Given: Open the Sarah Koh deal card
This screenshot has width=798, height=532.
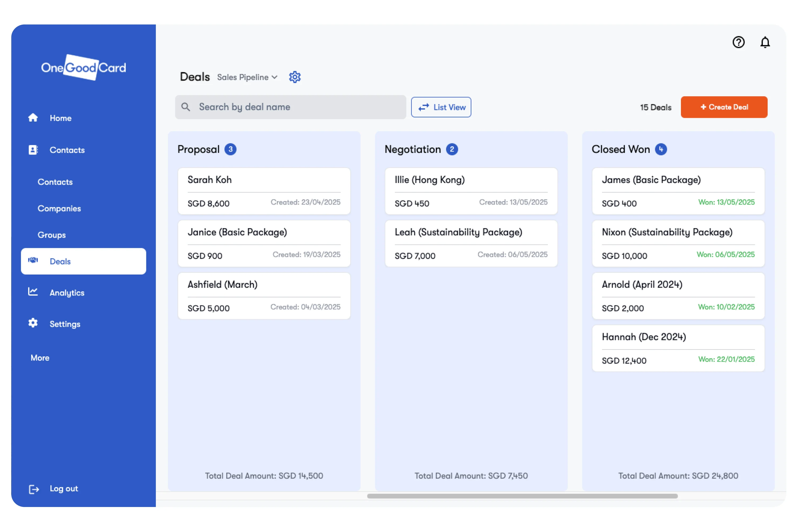Looking at the screenshot, I should coord(264,191).
